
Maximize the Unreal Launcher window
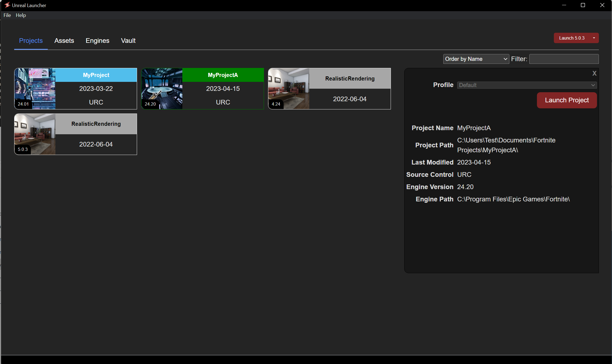[583, 5]
